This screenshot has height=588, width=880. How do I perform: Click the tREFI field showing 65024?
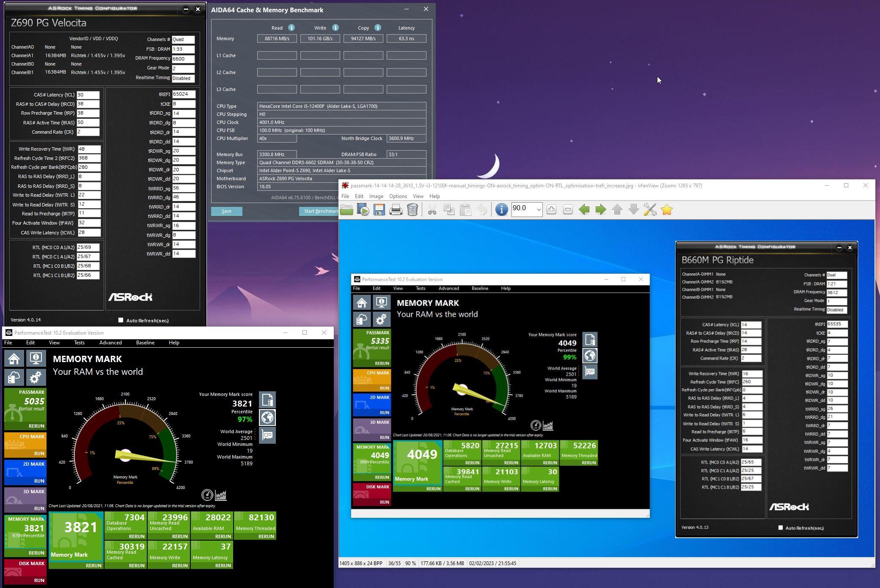click(184, 94)
